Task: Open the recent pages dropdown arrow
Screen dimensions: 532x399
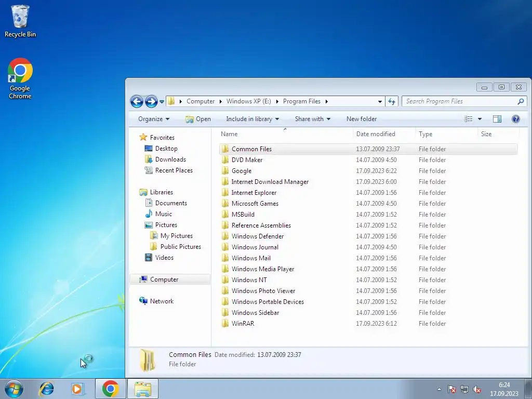Action: (x=162, y=101)
